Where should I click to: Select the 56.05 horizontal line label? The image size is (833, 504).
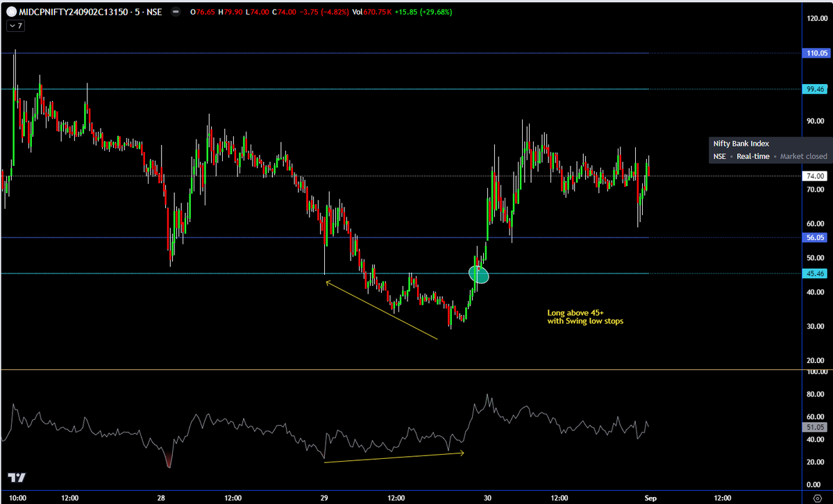[815, 237]
